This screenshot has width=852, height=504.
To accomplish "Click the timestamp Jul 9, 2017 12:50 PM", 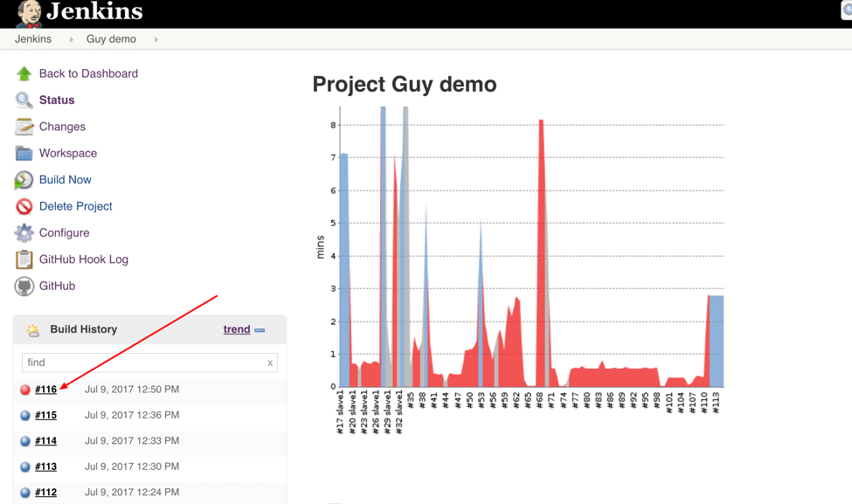I will [x=132, y=390].
